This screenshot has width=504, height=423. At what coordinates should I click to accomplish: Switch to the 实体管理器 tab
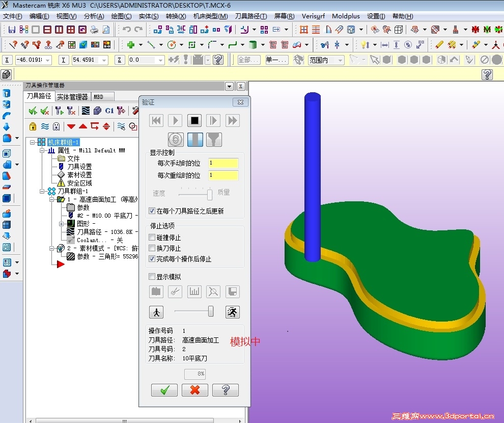tap(72, 97)
